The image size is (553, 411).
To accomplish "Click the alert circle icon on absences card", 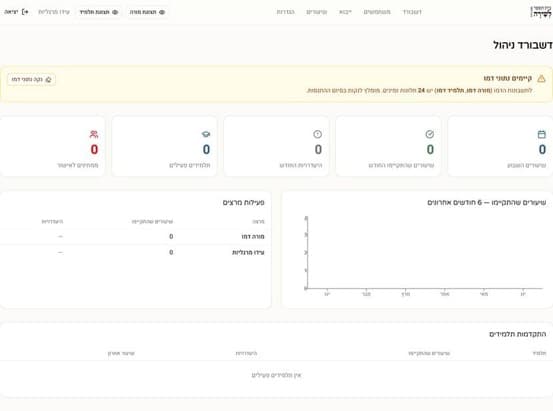I will tap(317, 134).
